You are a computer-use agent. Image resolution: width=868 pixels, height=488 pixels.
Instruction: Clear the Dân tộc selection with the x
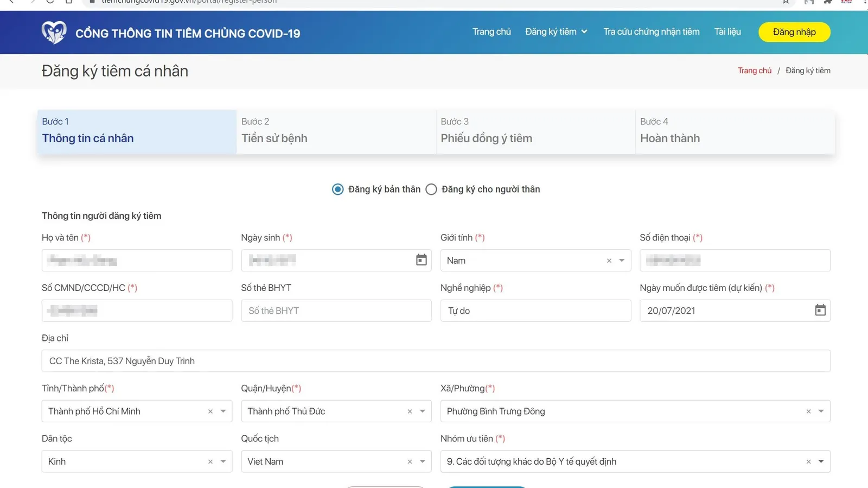pos(210,461)
